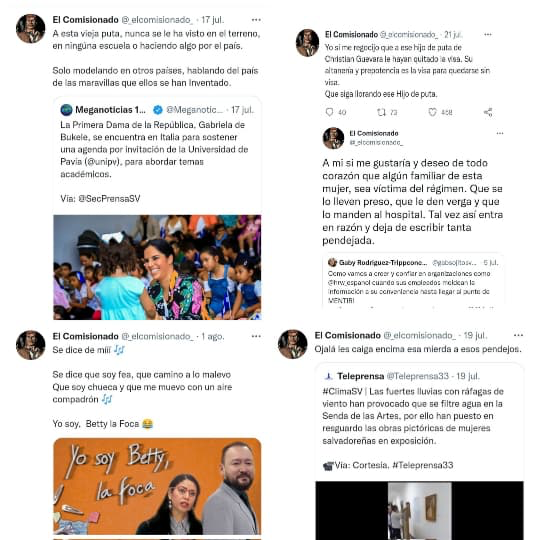Click the El Comisionado avatar on the 19 jul. tweet

293,344
